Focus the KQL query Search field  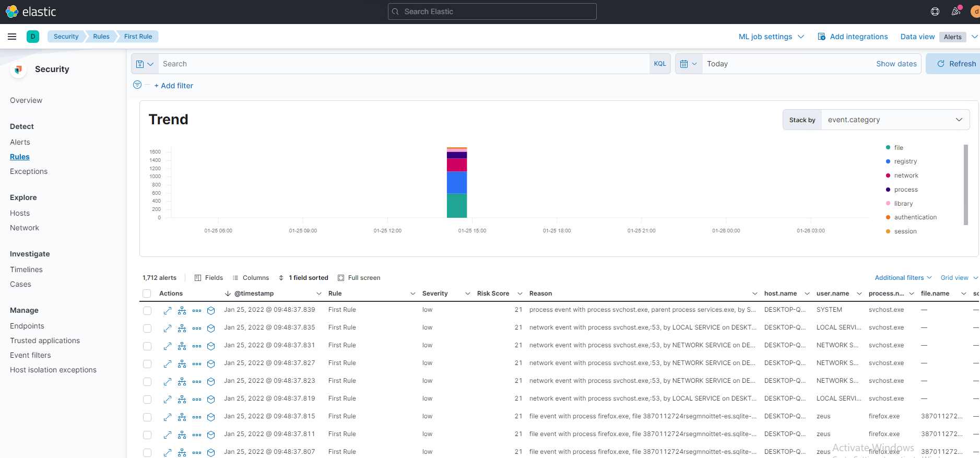pos(404,64)
